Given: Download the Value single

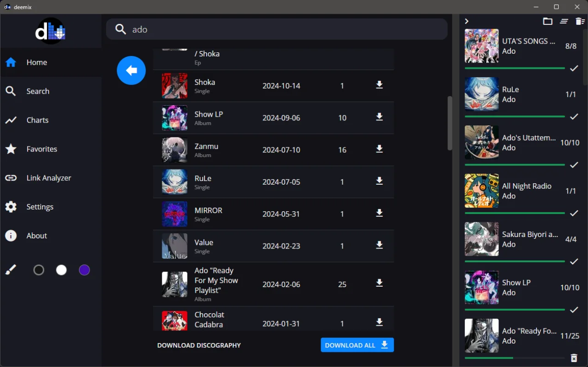Looking at the screenshot, I should (379, 245).
